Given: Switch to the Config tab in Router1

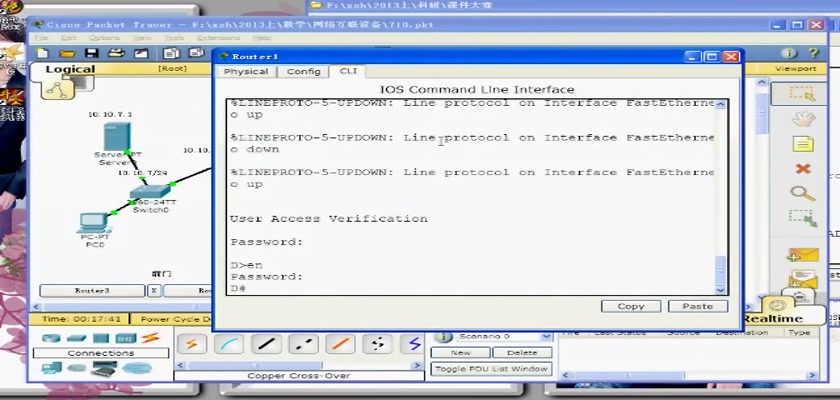Looking at the screenshot, I should (x=303, y=72).
